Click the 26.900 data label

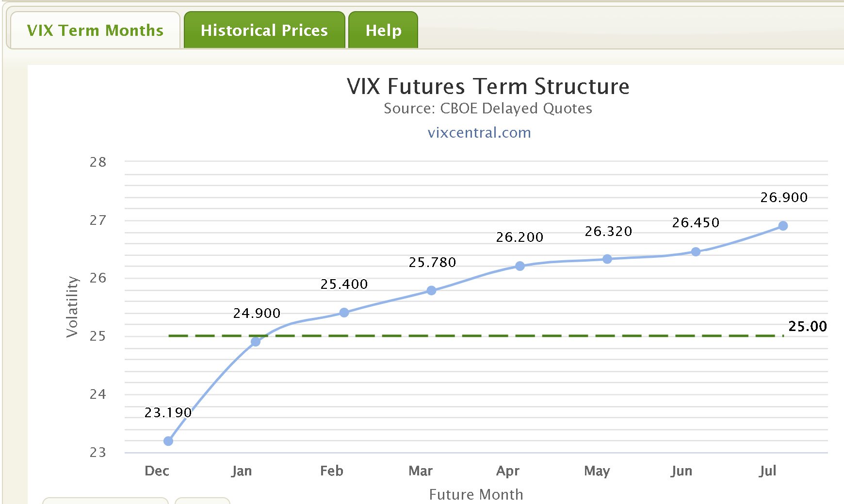[784, 197]
